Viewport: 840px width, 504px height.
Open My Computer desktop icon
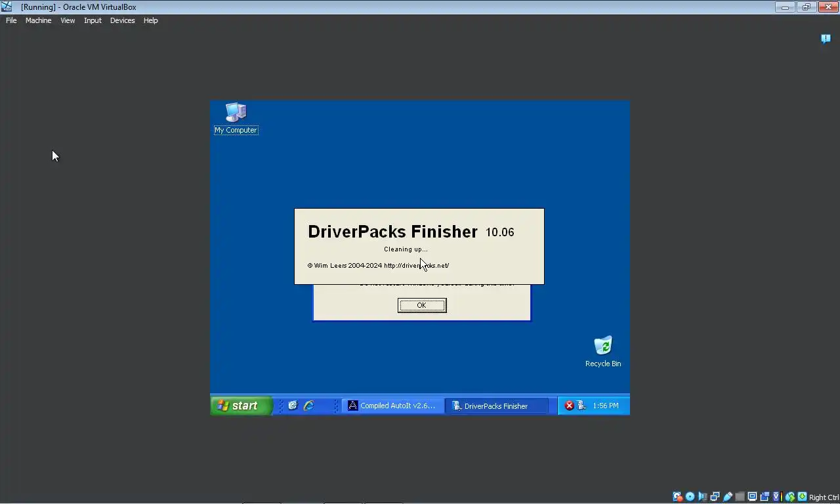click(x=236, y=118)
